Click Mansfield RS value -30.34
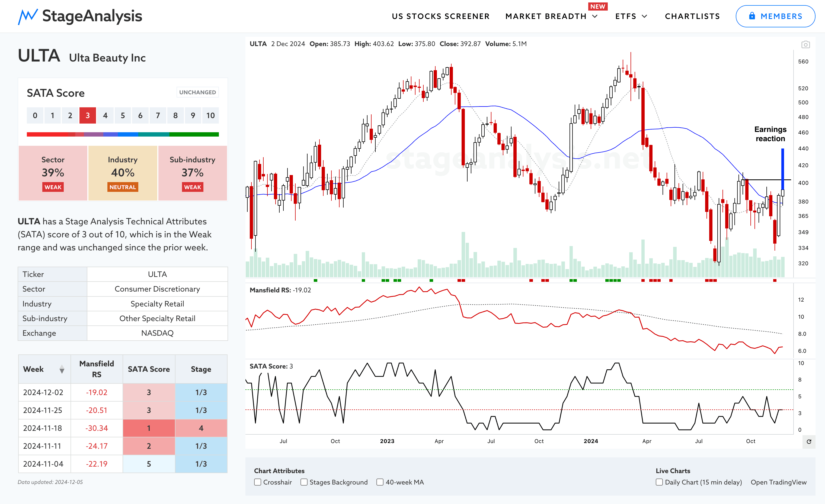 [x=97, y=428]
